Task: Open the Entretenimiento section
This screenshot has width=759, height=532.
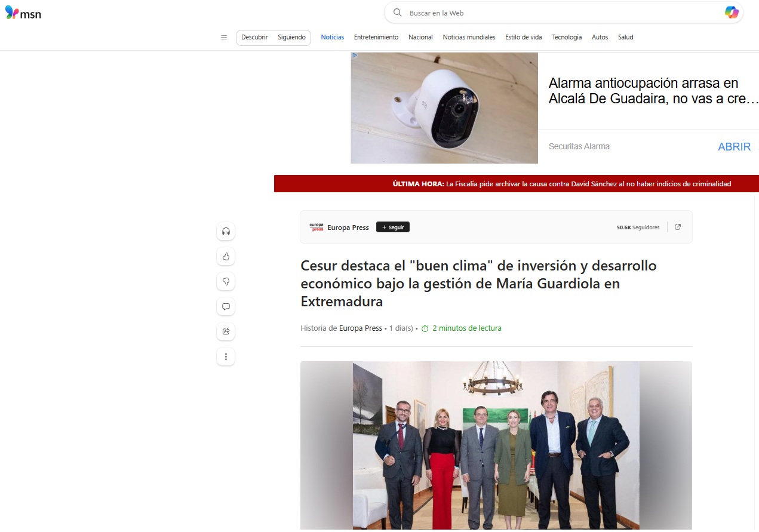Action: [376, 37]
